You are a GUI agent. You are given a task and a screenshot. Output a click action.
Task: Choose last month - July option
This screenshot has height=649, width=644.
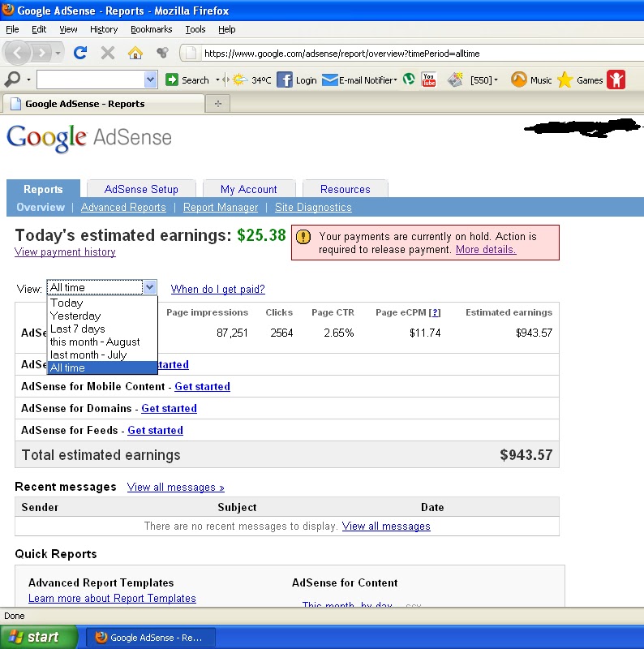[x=102, y=355]
